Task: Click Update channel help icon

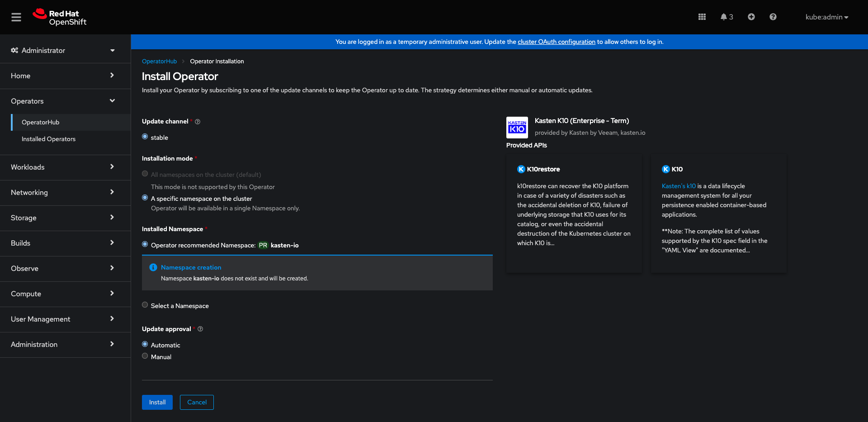Action: pyautogui.click(x=198, y=122)
